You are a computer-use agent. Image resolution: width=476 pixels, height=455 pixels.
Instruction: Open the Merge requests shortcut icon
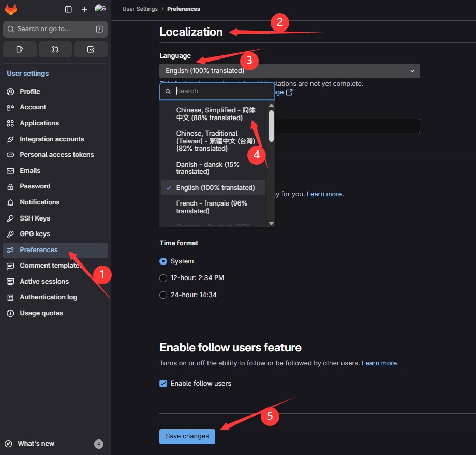[x=55, y=50]
